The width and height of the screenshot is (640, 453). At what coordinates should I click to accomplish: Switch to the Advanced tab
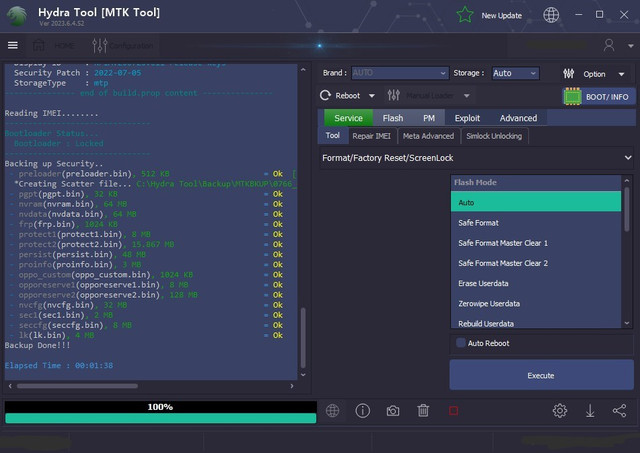click(518, 118)
